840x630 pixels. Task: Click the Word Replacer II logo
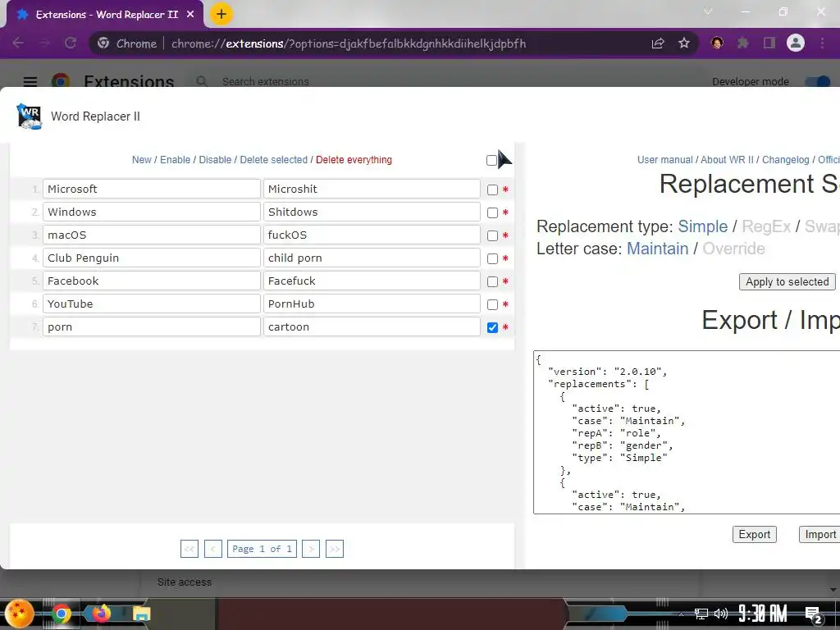[x=29, y=116]
